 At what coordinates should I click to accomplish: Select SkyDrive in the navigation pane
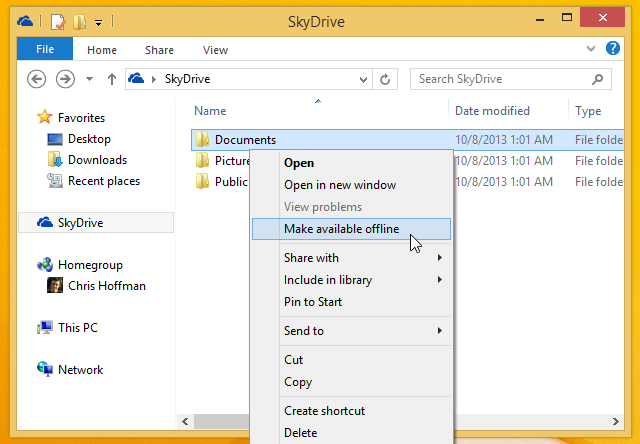(80, 223)
